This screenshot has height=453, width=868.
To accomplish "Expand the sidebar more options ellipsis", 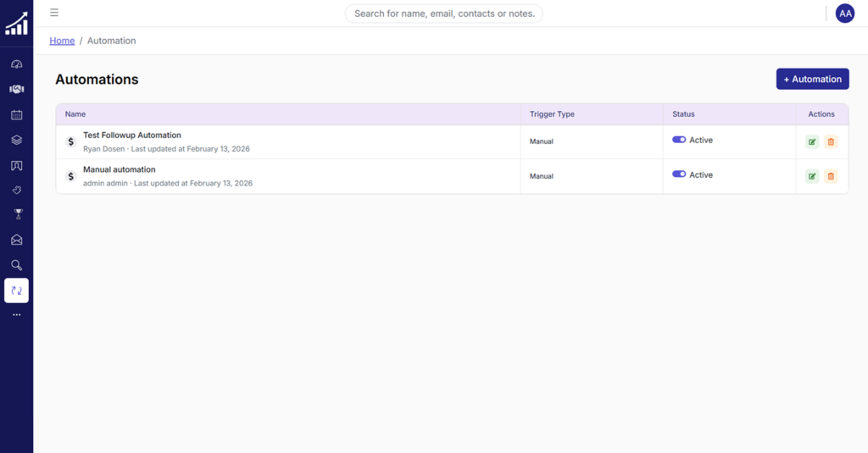I will point(16,315).
